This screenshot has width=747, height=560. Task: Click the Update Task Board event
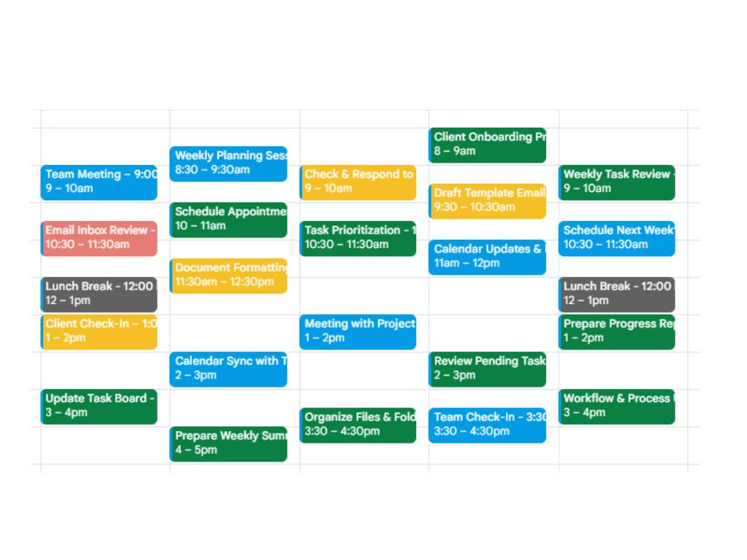(x=99, y=407)
